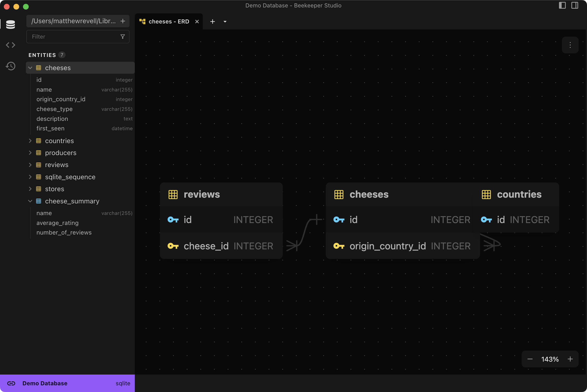Open the ERD three-dot options menu
This screenshot has height=392, width=587.
click(x=570, y=45)
